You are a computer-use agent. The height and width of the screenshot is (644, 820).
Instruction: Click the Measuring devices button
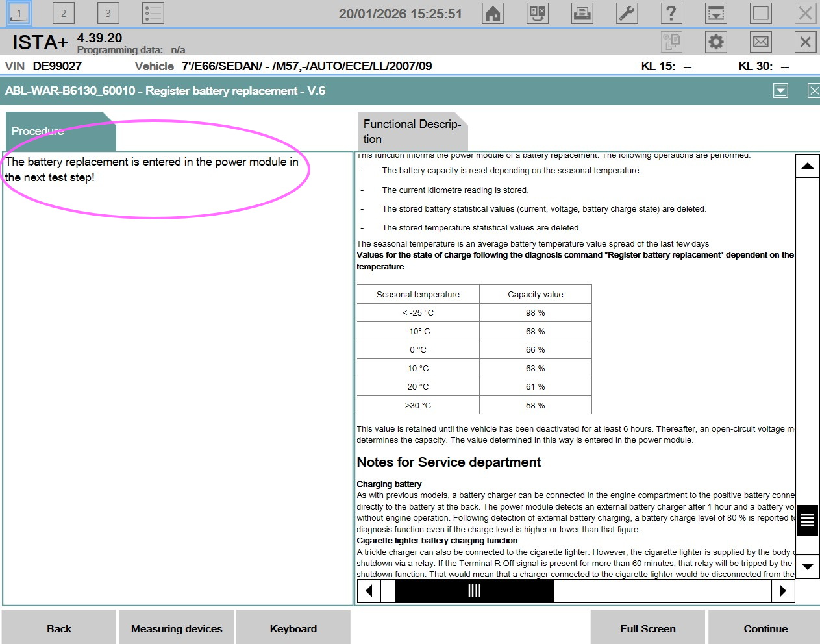tap(177, 628)
